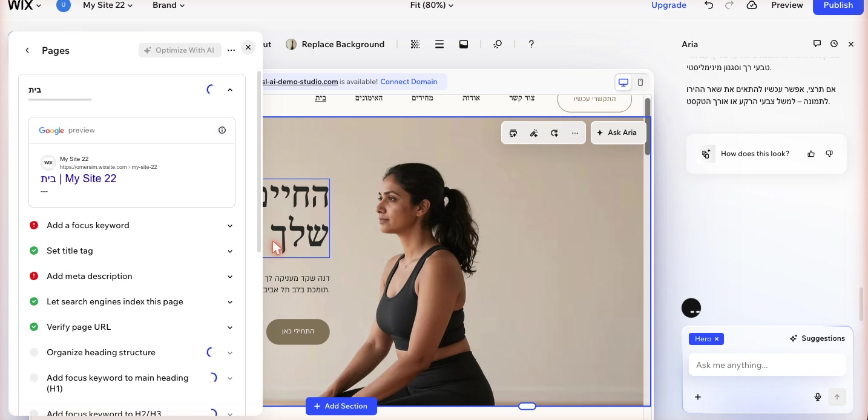Switch to mobile view icon
This screenshot has height=420, width=868.
point(640,82)
